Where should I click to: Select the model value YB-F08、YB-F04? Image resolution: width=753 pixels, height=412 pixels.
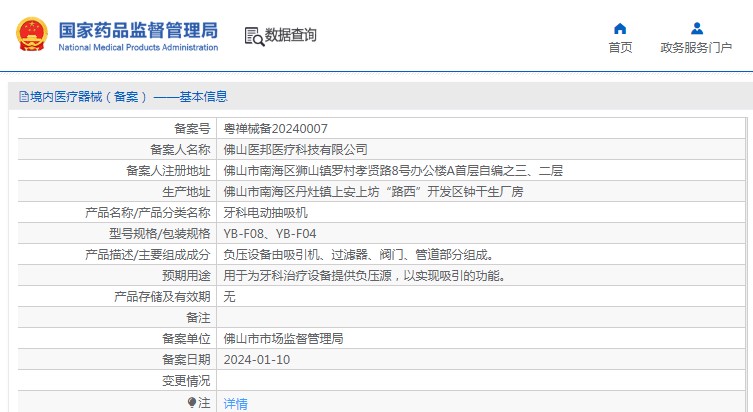(x=270, y=234)
